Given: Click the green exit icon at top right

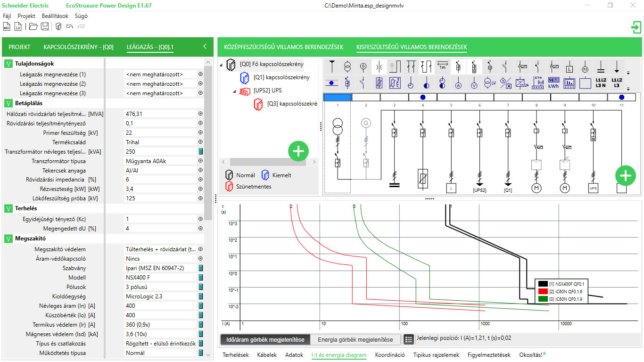Looking at the screenshot, I should tap(636, 27).
